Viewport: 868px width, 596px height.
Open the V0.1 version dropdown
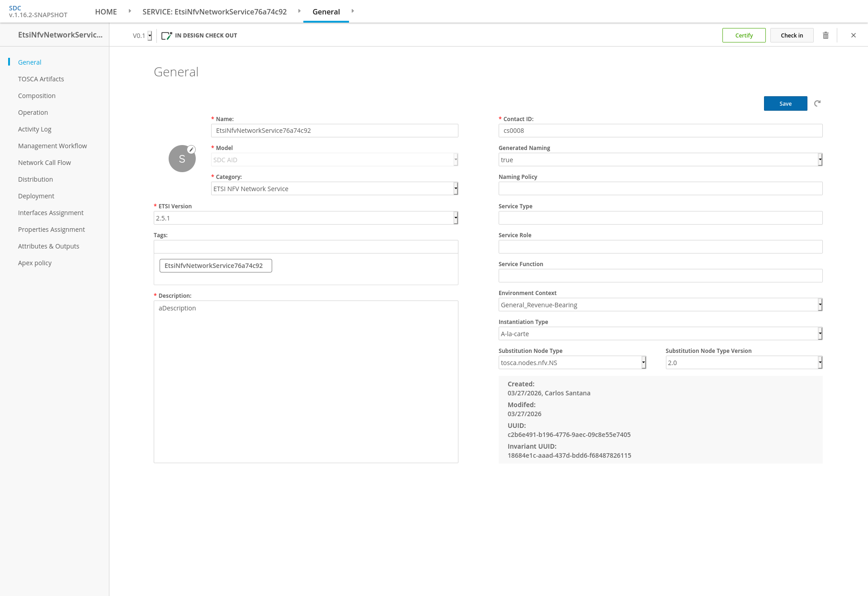click(150, 36)
